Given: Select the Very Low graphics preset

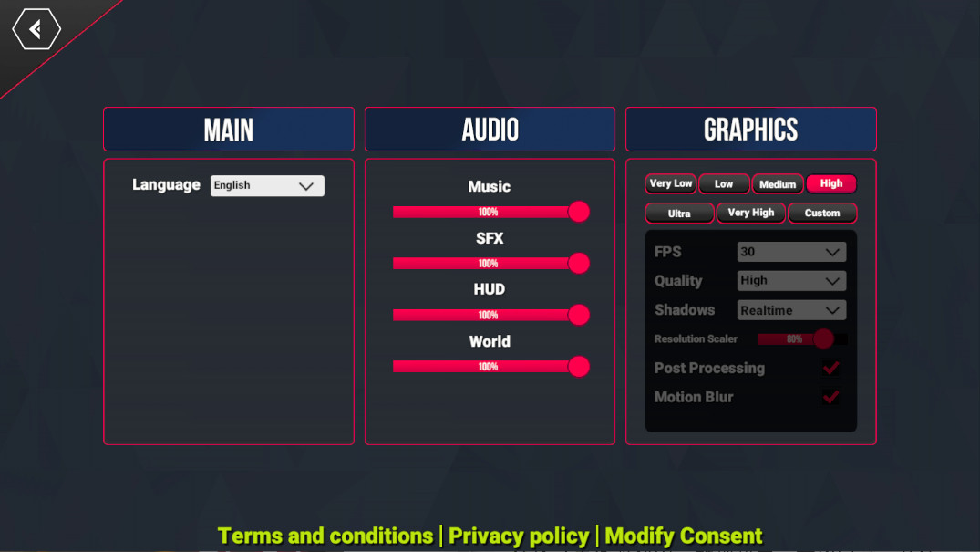Looking at the screenshot, I should pos(671,183).
